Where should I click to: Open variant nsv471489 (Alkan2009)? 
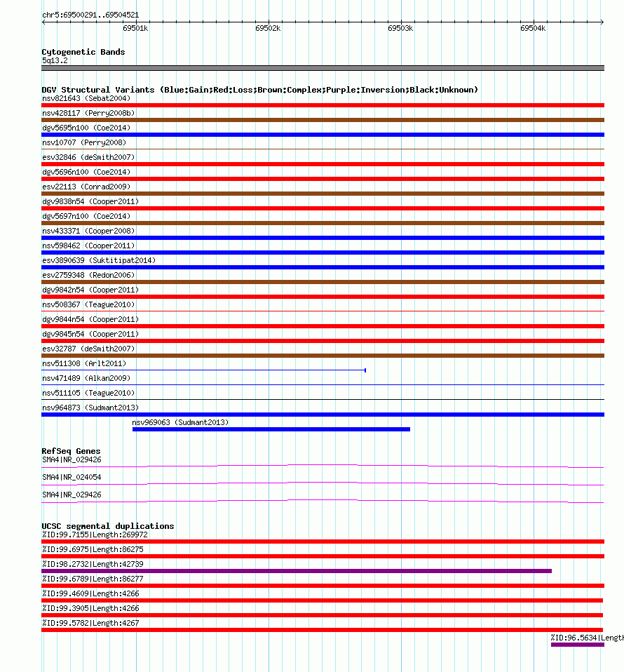click(x=323, y=385)
